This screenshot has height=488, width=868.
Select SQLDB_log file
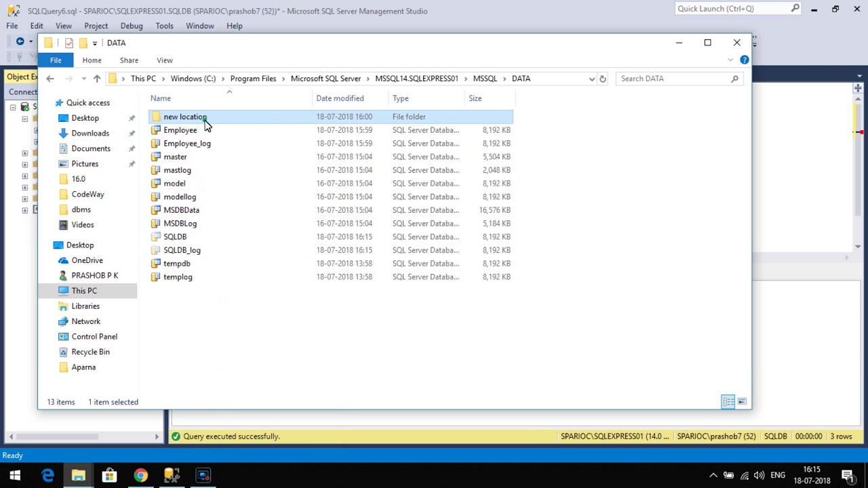331,250
